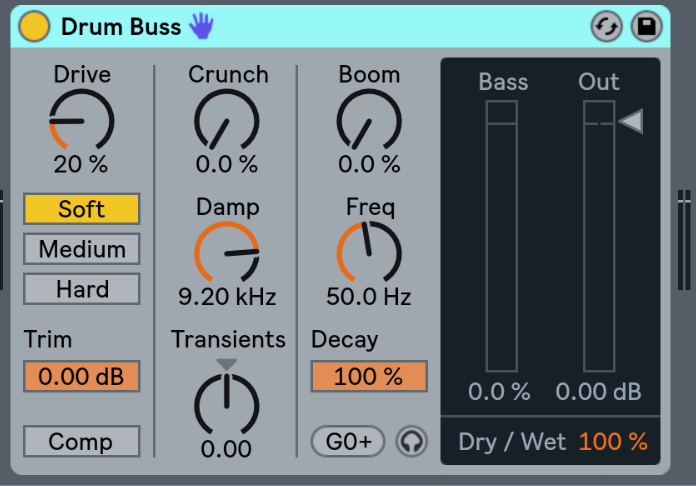The width and height of the screenshot is (696, 486).
Task: Select the Soft drive type
Action: (82, 209)
